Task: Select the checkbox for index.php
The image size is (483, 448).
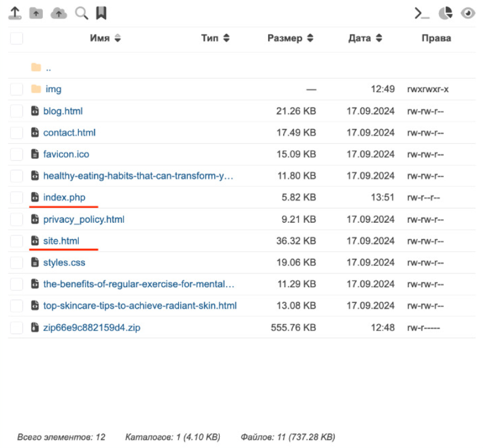Action: click(16, 198)
